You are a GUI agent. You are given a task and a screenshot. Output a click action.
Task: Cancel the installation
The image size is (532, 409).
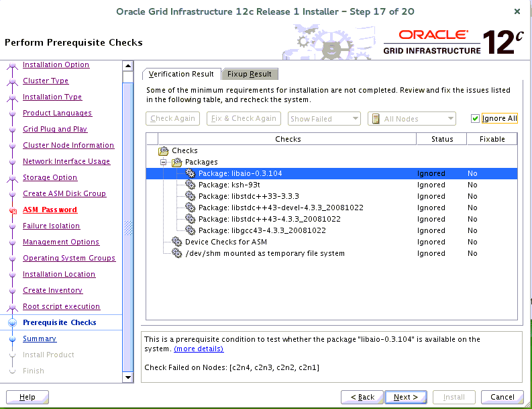502,397
